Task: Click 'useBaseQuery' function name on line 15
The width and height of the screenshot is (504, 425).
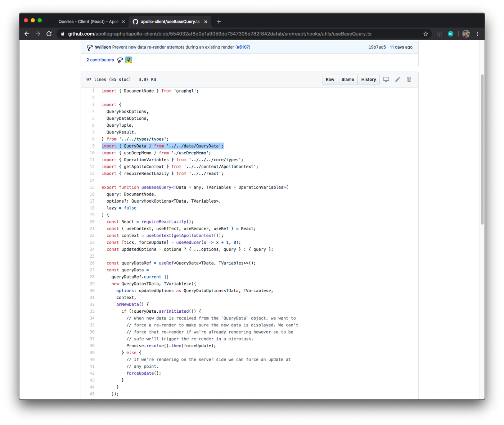Action: point(156,187)
